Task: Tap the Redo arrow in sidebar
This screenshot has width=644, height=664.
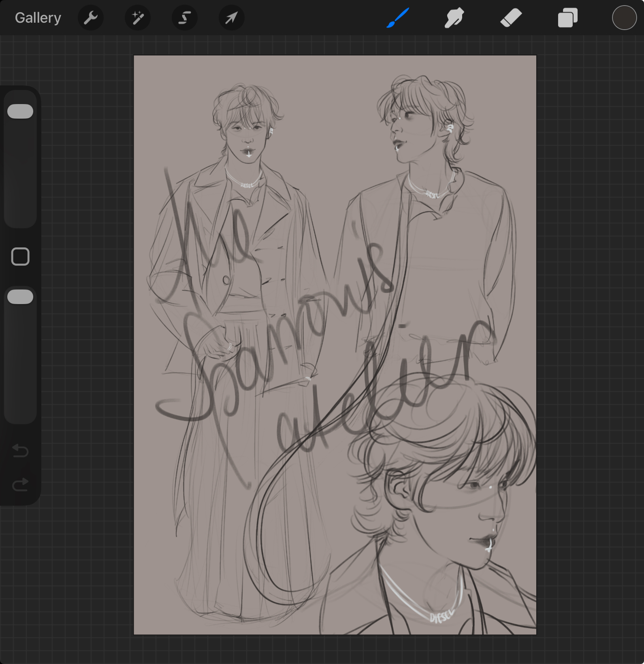Action: [20, 484]
